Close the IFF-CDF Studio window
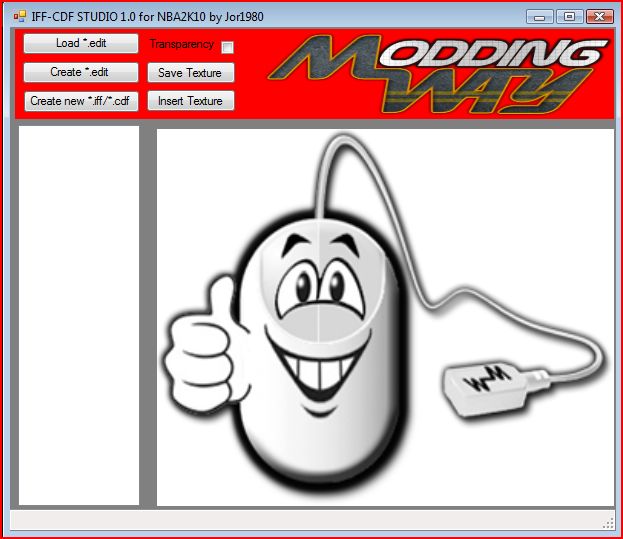Screen dimensions: 623x539 click(600, 16)
